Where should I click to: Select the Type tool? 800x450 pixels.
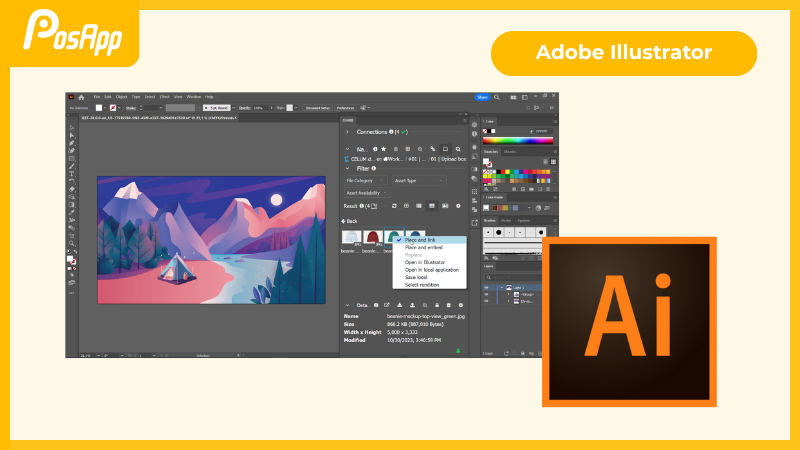tap(71, 174)
